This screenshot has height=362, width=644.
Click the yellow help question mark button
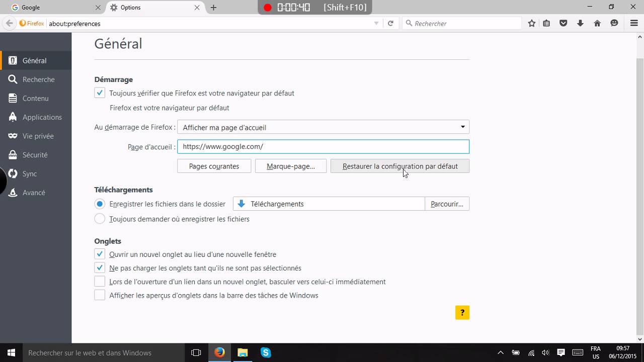click(462, 313)
